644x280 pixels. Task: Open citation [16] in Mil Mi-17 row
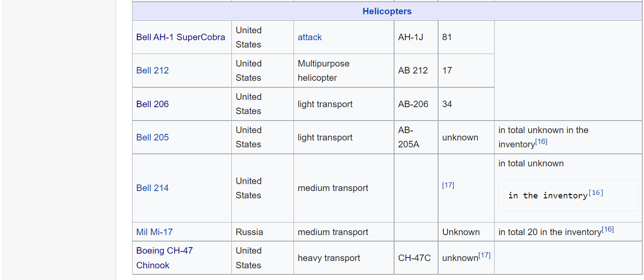tap(608, 229)
